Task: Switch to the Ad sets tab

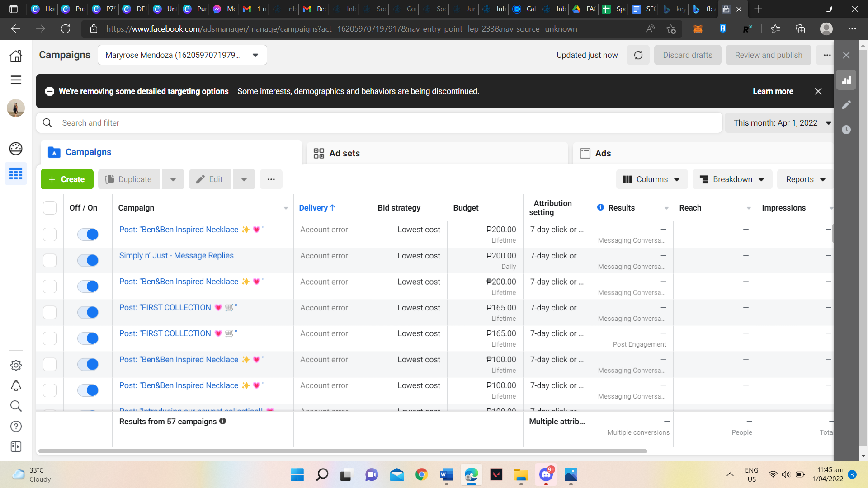Action: tap(437, 153)
